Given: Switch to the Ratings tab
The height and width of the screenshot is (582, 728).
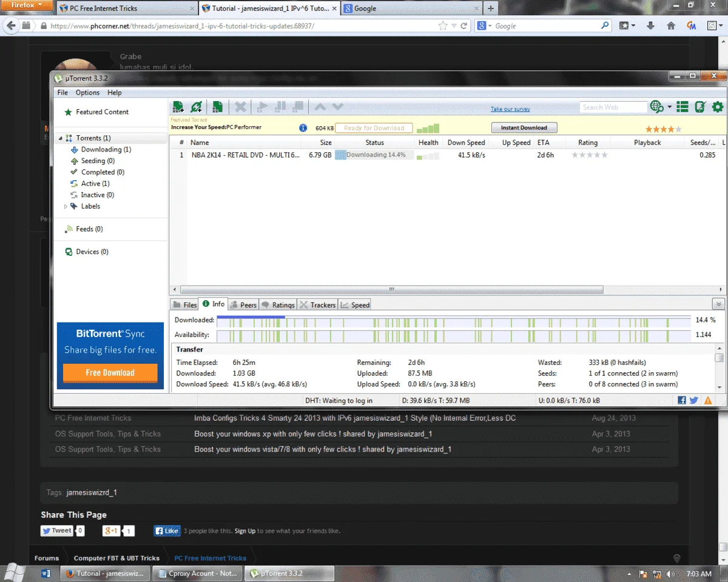Looking at the screenshot, I should pos(278,305).
